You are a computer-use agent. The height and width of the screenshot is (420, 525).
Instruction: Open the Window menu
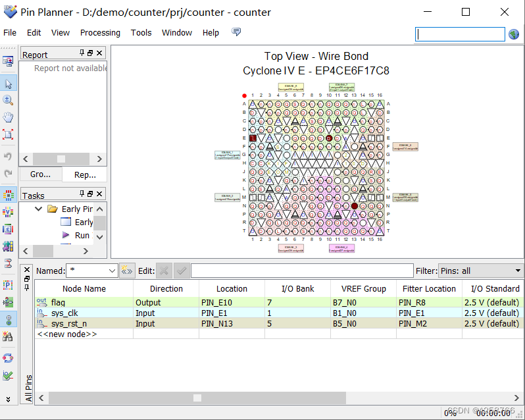tap(177, 32)
